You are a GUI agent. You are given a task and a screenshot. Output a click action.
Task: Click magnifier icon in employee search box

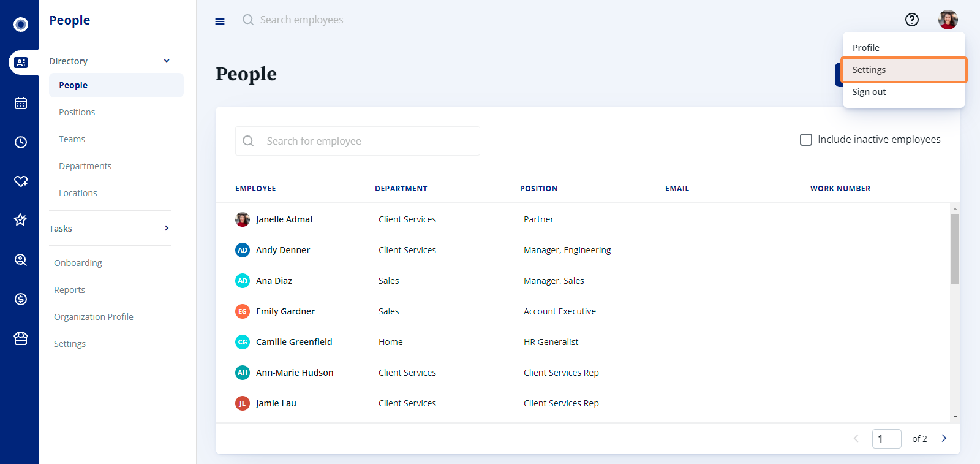[248, 141]
